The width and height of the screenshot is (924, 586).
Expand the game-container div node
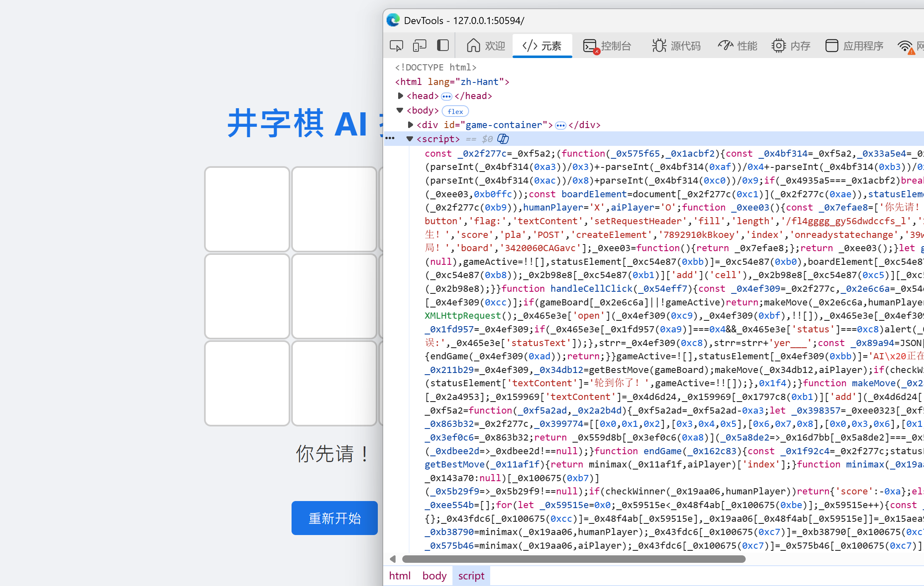(410, 125)
